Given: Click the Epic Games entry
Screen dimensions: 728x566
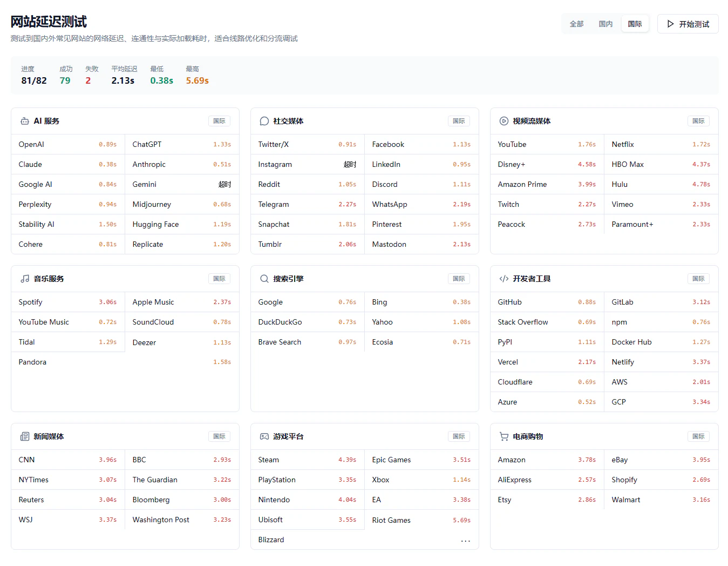Looking at the screenshot, I should pos(421,460).
